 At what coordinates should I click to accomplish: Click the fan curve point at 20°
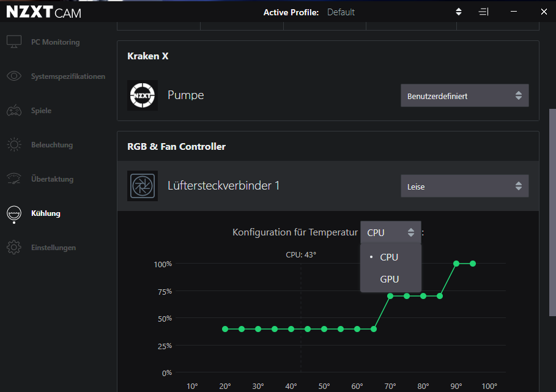click(225, 329)
